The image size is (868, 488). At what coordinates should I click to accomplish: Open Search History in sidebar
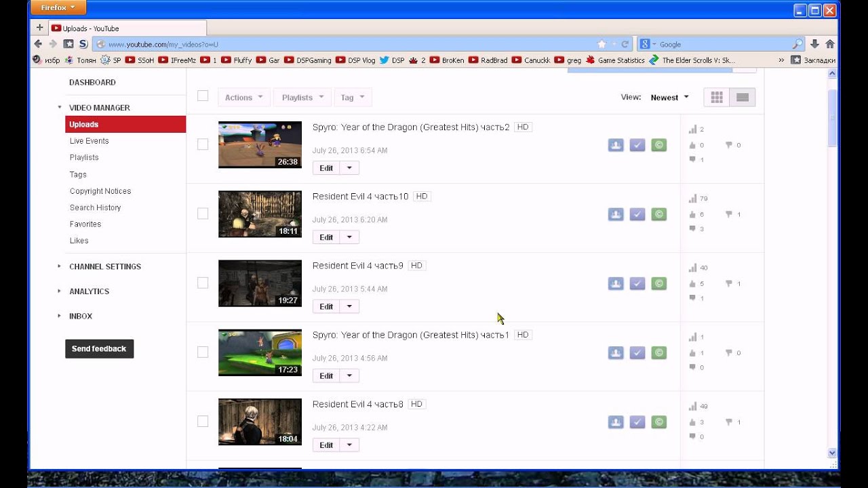coord(95,207)
